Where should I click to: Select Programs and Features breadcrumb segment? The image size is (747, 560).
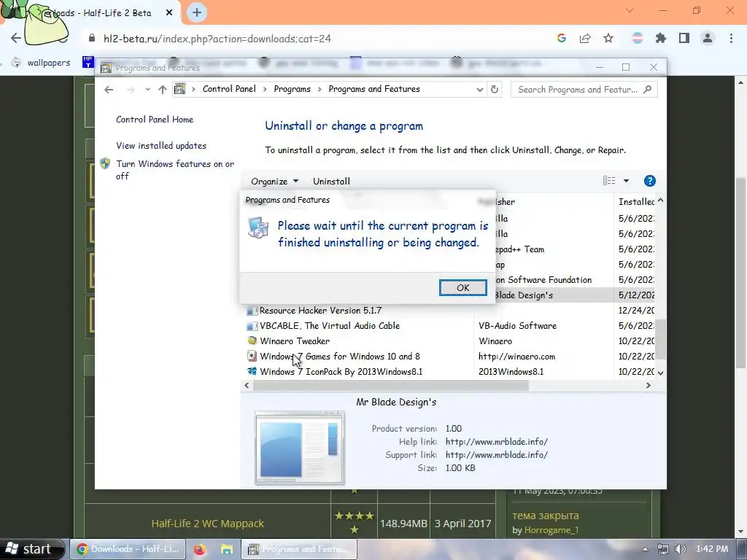[x=374, y=89]
